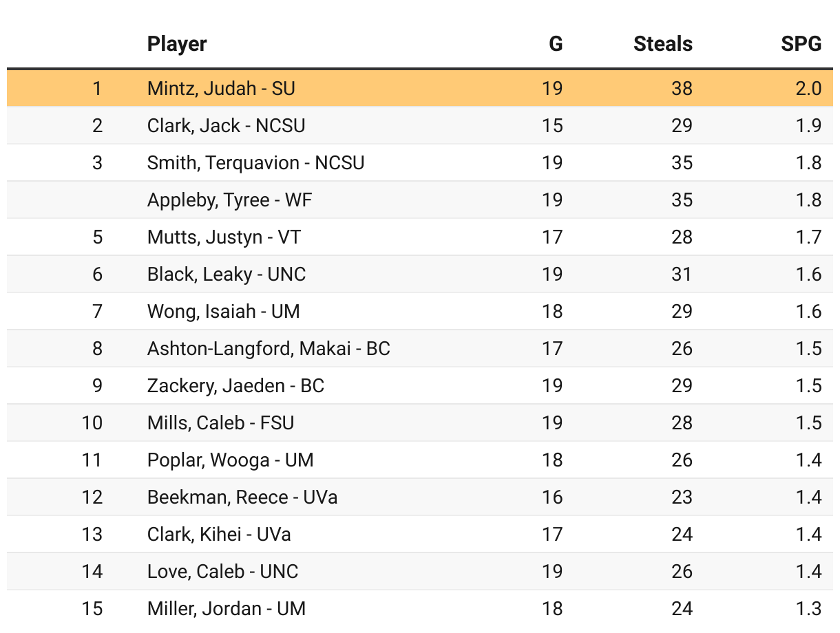Select Ashton-Langford, Makai - BC row
Viewport: 840px width, 633px height.
click(269, 348)
